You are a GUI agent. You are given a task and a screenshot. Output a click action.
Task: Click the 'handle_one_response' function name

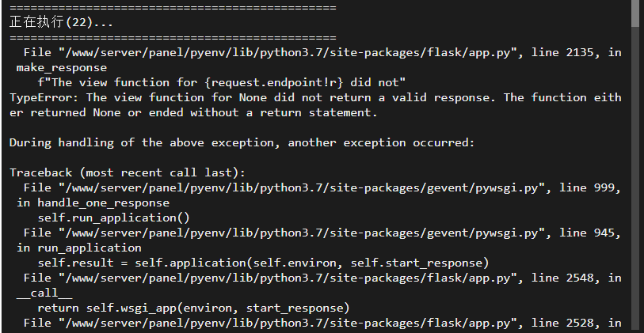coord(103,203)
